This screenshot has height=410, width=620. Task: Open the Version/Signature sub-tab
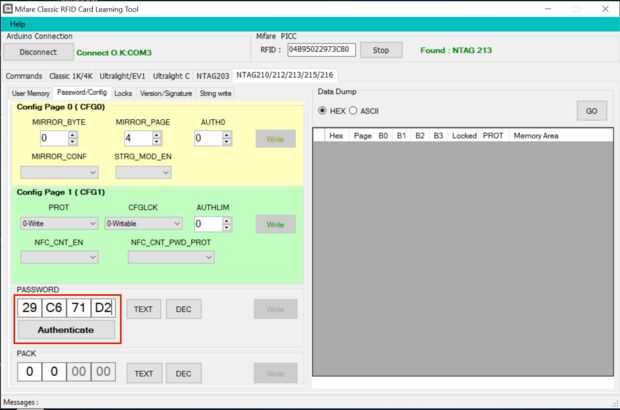click(x=166, y=93)
